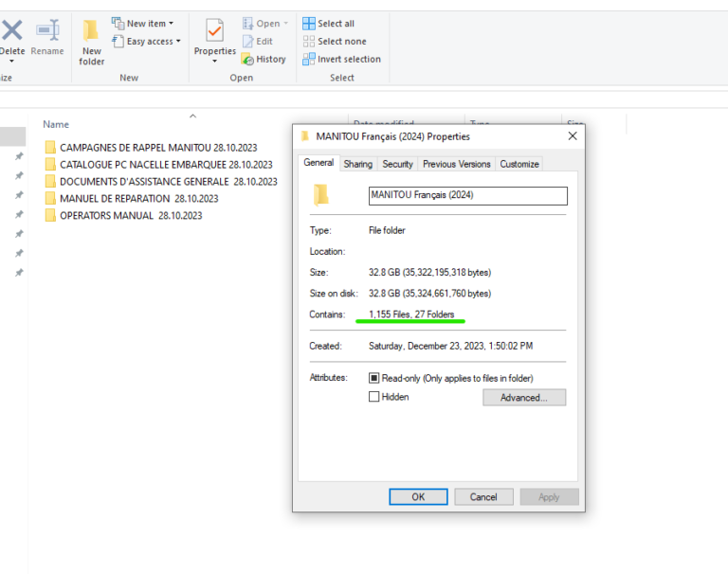Open the Customize tab
The image size is (728, 574).
519,164
